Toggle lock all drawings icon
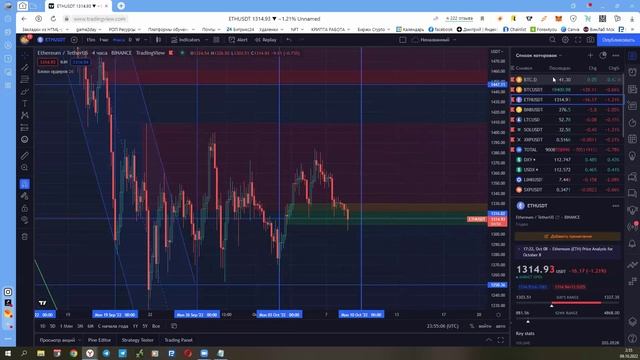 [x=25, y=208]
